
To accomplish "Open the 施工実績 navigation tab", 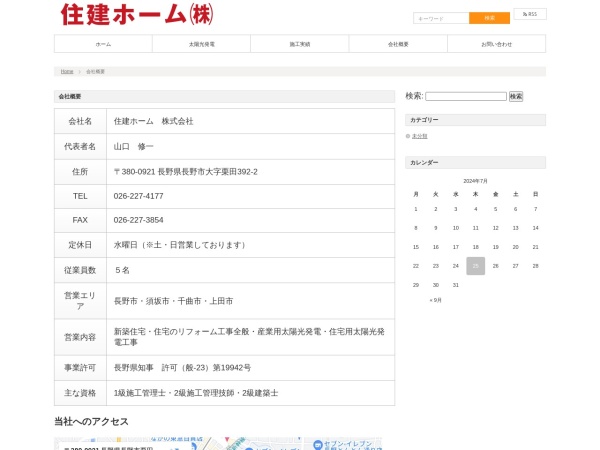I will (300, 44).
